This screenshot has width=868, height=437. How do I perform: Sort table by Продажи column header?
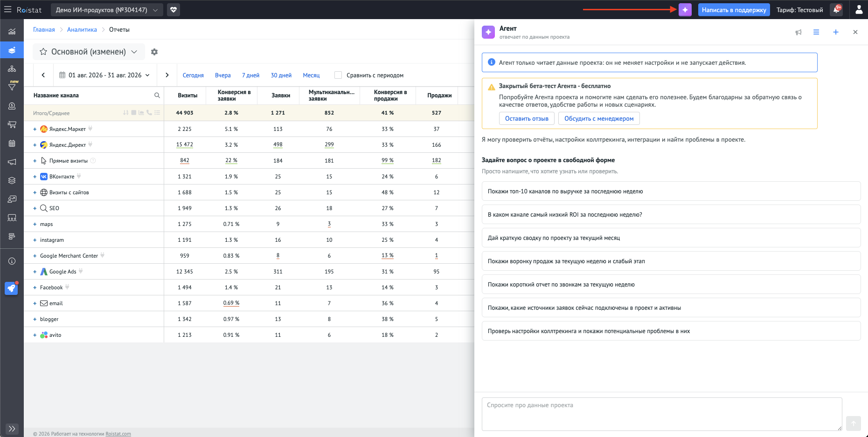(439, 95)
